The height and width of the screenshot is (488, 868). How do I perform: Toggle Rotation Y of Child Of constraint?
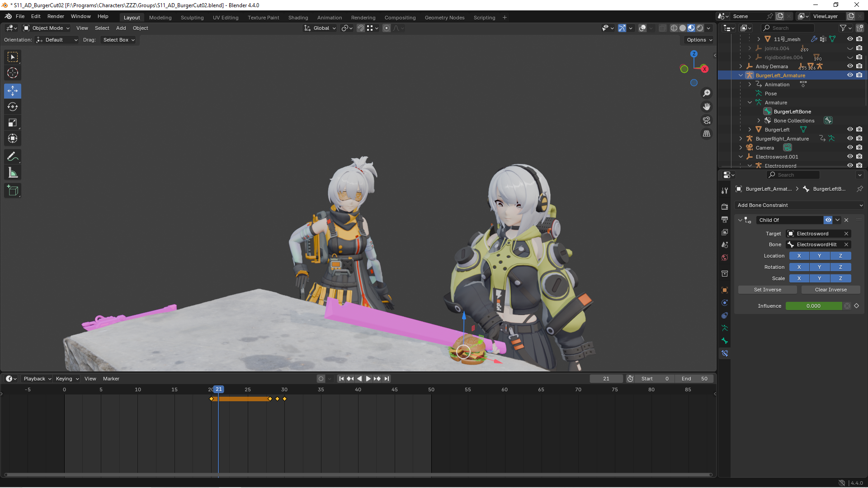pos(819,267)
